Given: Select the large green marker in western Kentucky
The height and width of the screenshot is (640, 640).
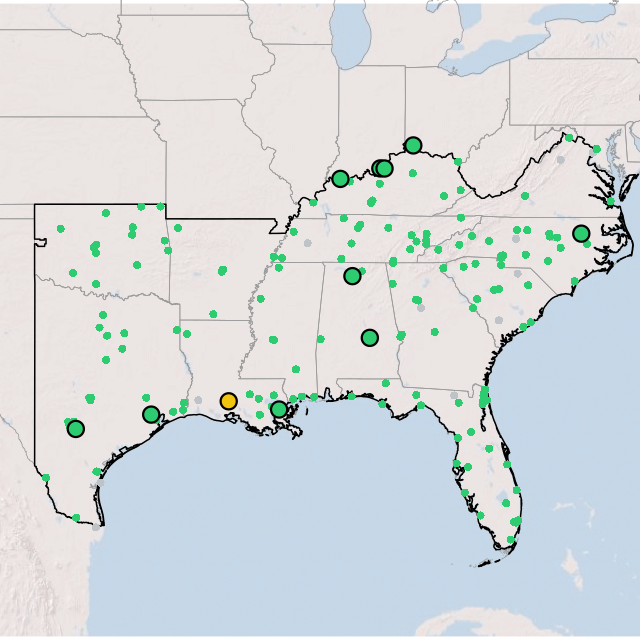Looking at the screenshot, I should [340, 179].
